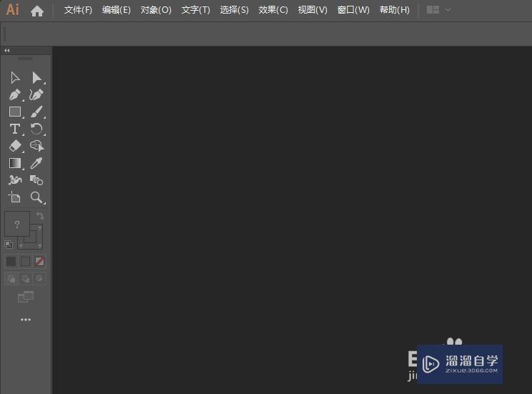
Task: Select the Rotate tool
Action: [36, 129]
